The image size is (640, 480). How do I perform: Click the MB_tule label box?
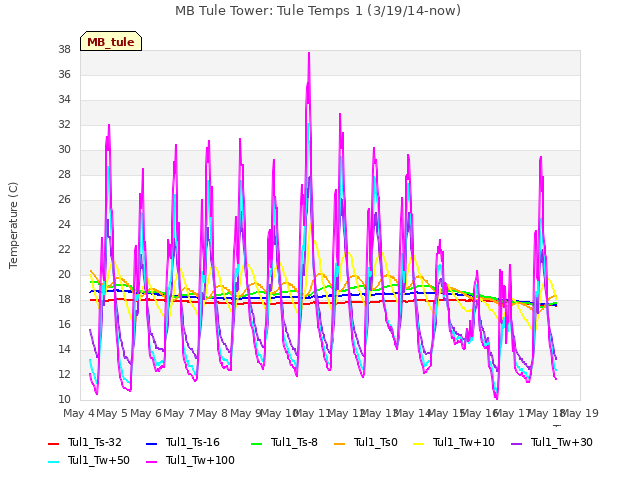pos(111,41)
